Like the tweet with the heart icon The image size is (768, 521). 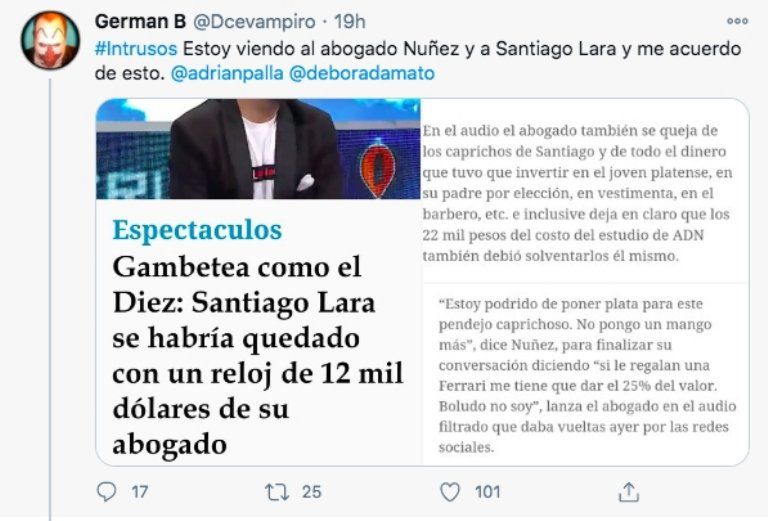(x=450, y=492)
